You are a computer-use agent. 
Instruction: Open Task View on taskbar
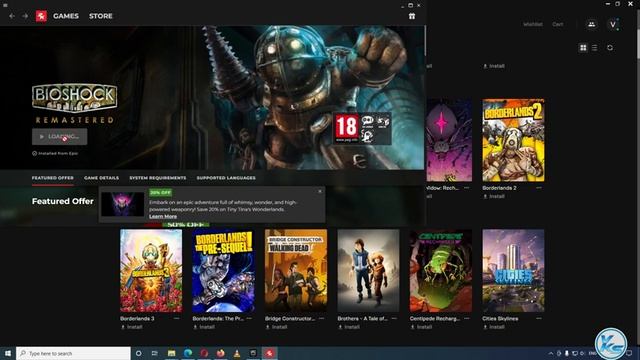pyautogui.click(x=155, y=353)
